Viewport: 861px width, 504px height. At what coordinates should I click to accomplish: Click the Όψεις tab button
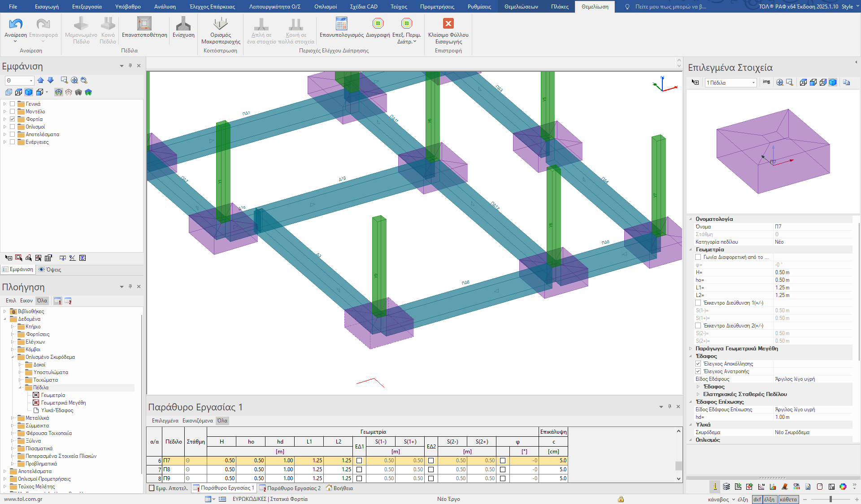point(50,270)
